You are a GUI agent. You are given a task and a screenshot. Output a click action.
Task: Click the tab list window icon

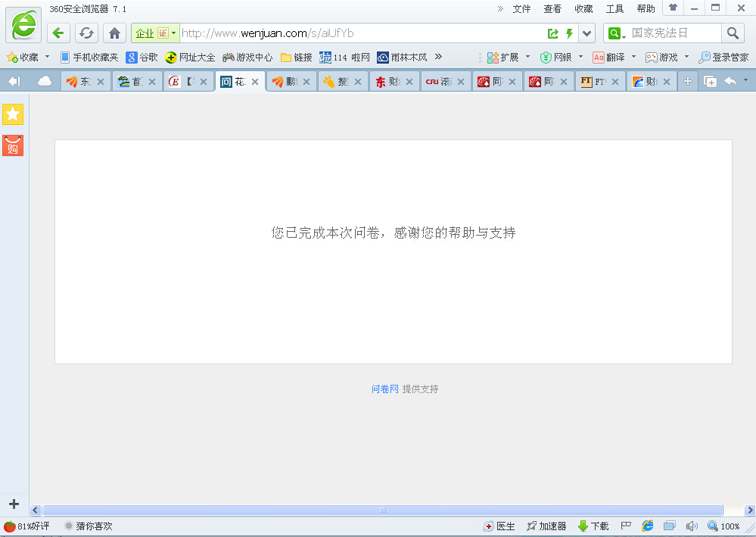coord(710,82)
